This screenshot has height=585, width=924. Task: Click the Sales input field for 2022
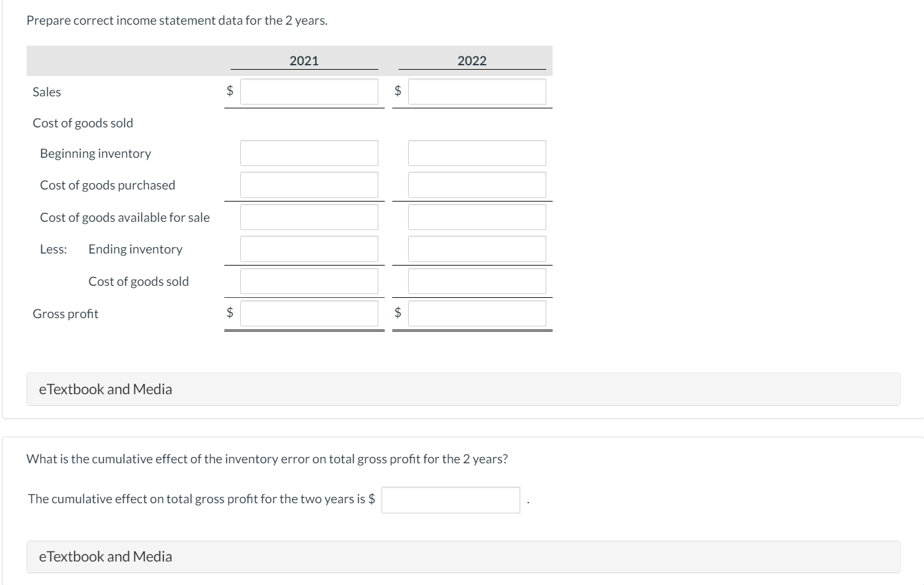(x=477, y=91)
